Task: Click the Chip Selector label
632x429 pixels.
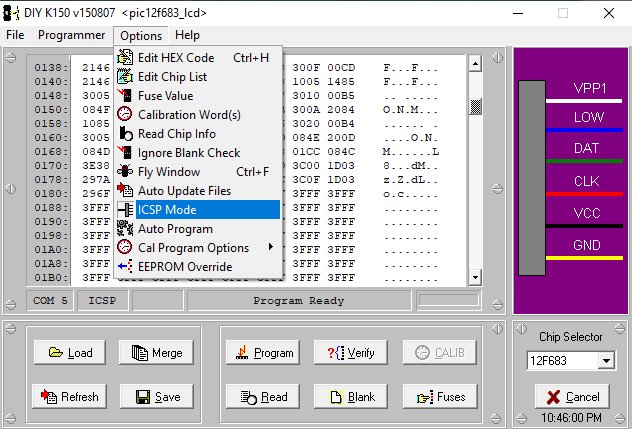Action: click(x=571, y=337)
